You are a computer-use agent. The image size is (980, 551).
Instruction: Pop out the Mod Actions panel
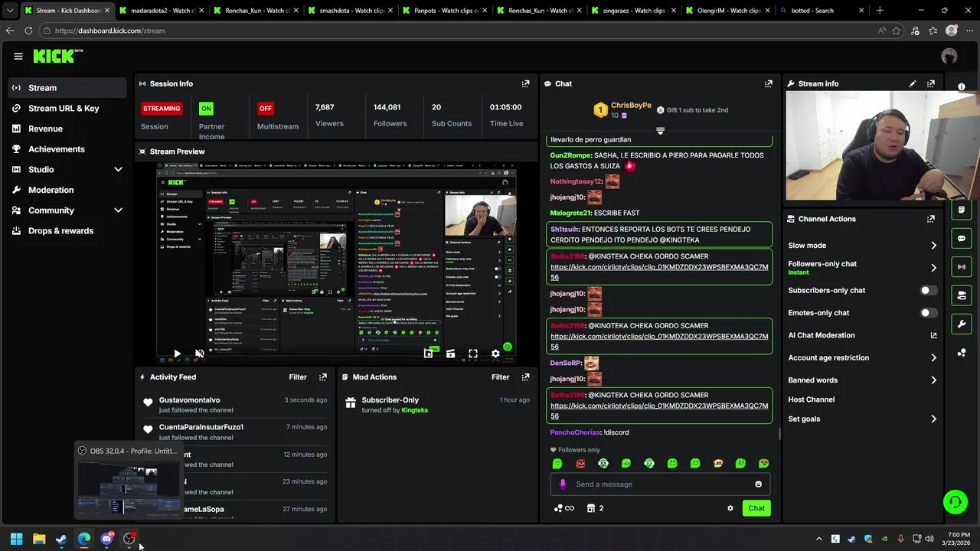[525, 377]
